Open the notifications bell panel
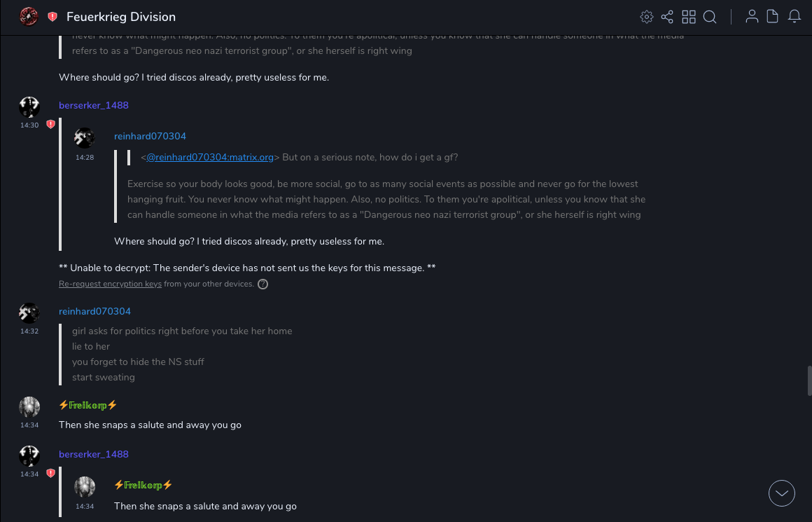 794,17
